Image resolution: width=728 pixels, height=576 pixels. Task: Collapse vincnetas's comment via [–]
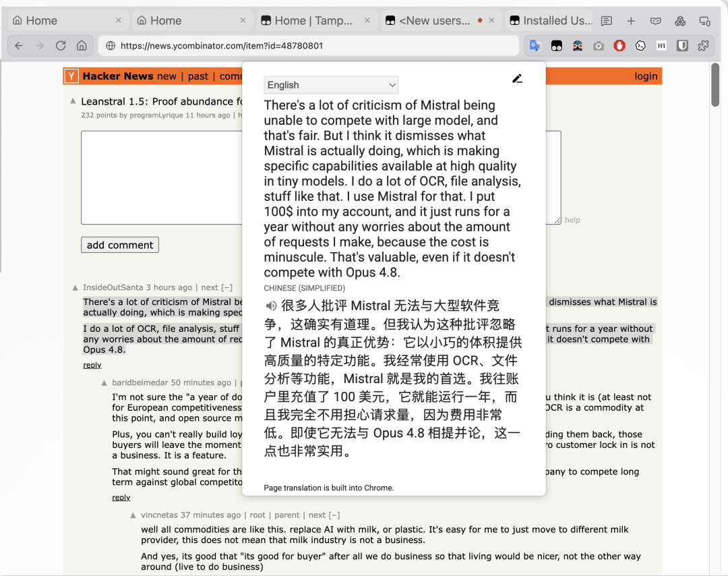(x=334, y=515)
